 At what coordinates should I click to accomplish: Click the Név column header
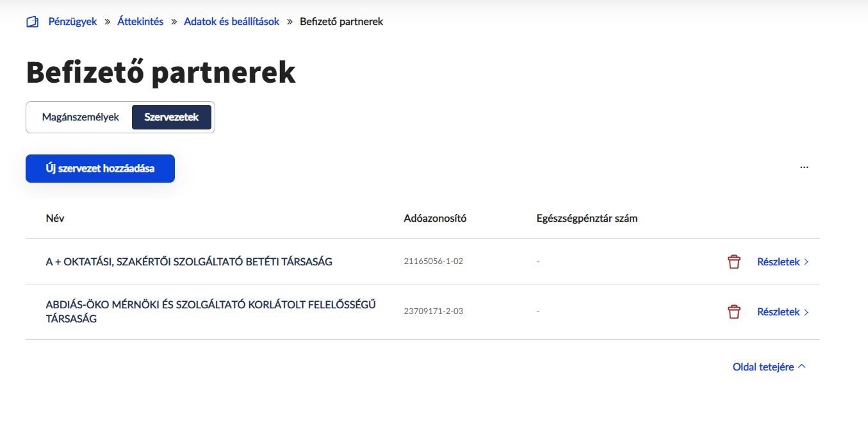click(55, 218)
